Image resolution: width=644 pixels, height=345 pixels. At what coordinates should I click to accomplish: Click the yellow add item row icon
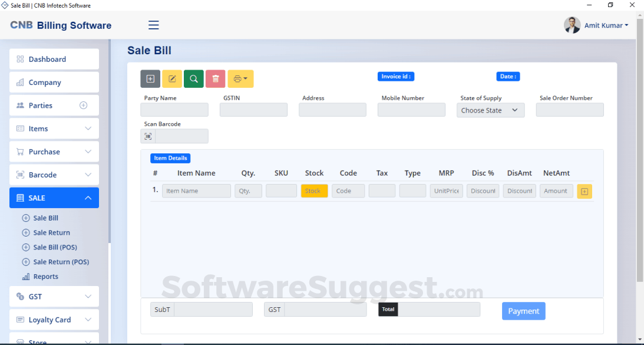(584, 191)
